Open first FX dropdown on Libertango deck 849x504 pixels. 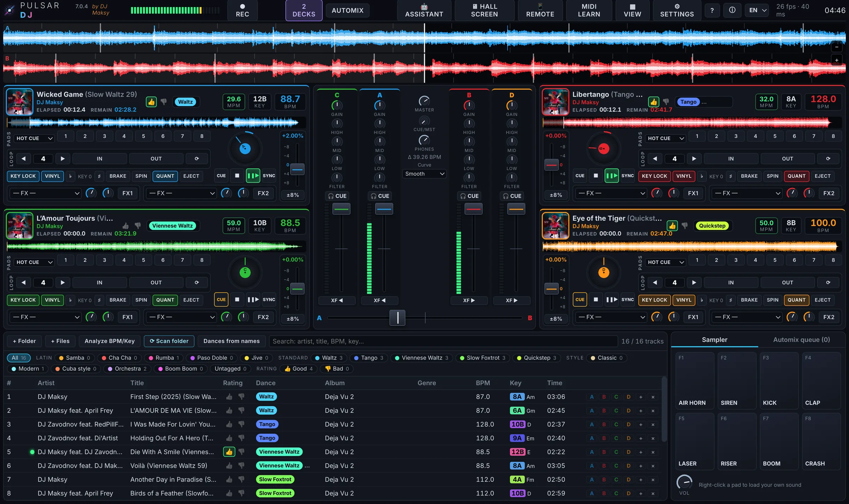tap(612, 193)
